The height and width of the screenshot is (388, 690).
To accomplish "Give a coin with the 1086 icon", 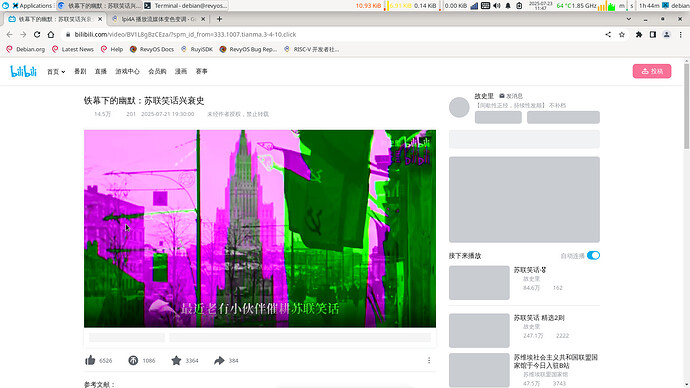I will [x=133, y=360].
